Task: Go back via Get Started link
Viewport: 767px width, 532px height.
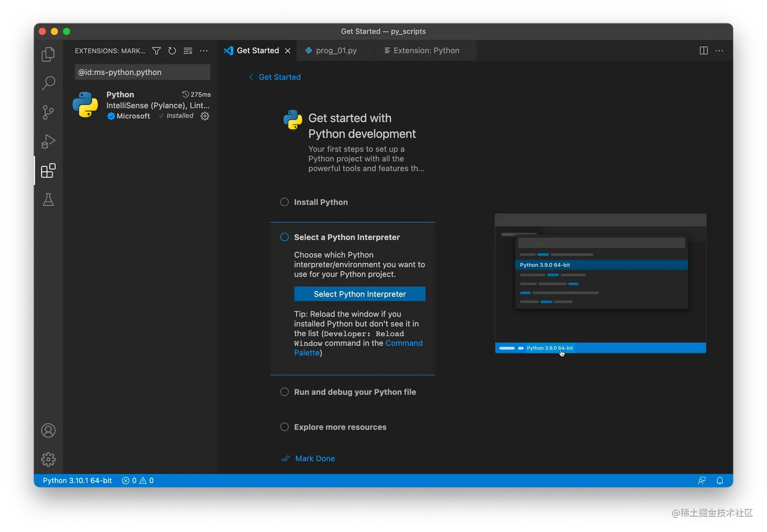Action: [280, 77]
